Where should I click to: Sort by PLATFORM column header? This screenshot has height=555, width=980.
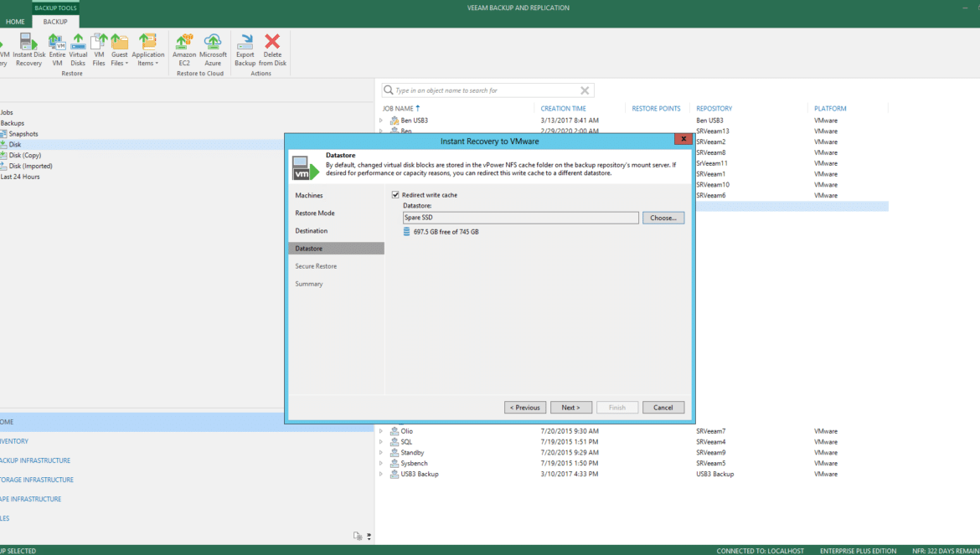tap(830, 109)
